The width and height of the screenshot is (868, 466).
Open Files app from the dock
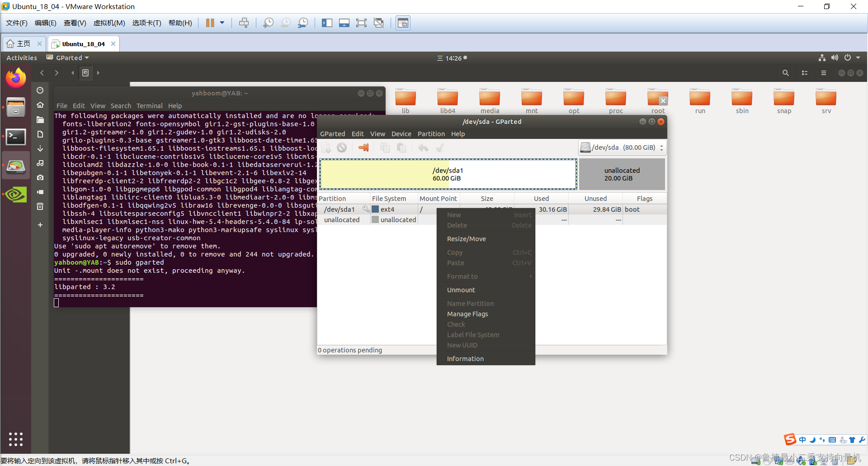click(x=16, y=107)
